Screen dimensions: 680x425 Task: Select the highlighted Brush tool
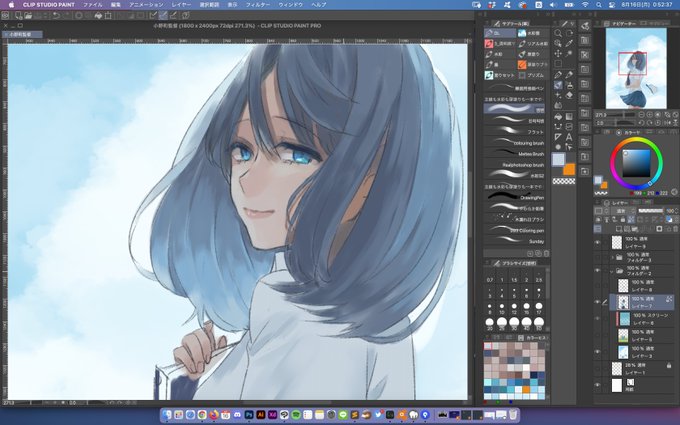click(x=558, y=85)
